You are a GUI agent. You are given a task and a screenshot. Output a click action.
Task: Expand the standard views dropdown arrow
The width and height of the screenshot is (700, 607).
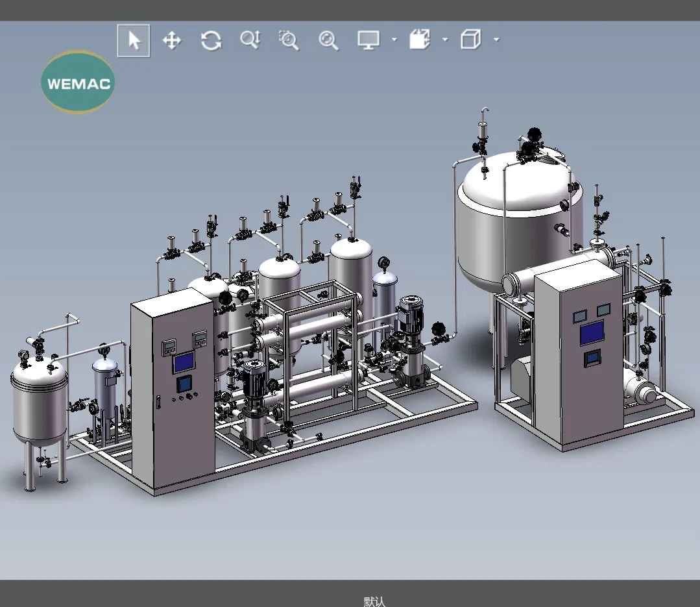(496, 40)
